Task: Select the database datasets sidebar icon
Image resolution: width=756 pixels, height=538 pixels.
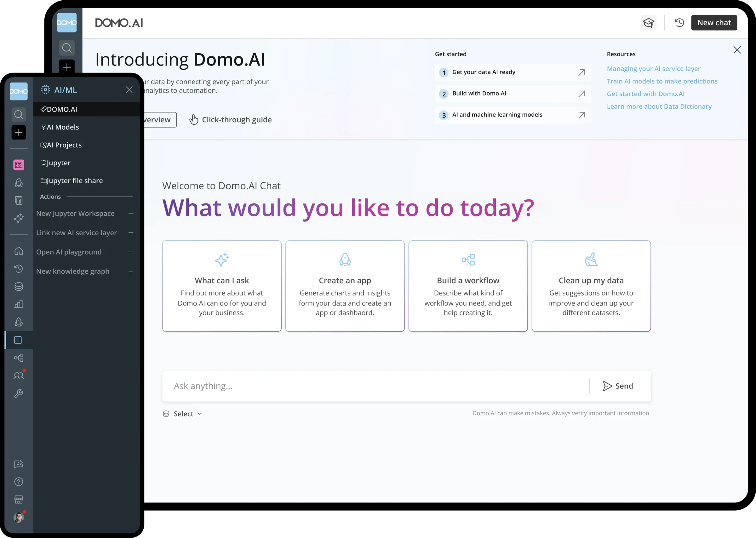Action: [19, 287]
